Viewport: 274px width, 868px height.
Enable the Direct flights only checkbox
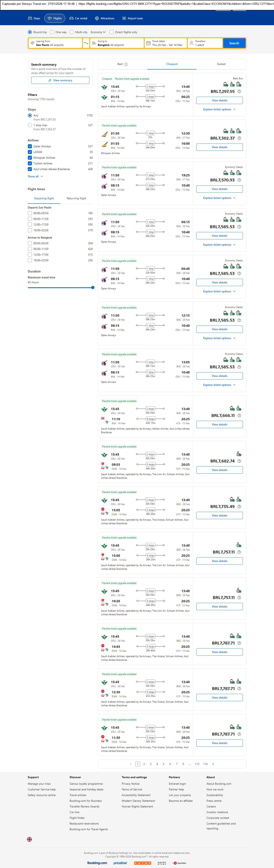(112, 32)
